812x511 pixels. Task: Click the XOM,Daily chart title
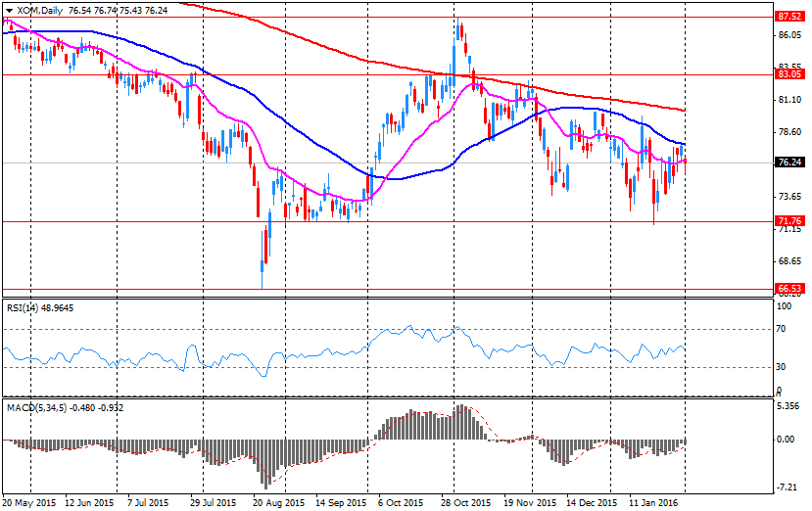tap(40, 11)
